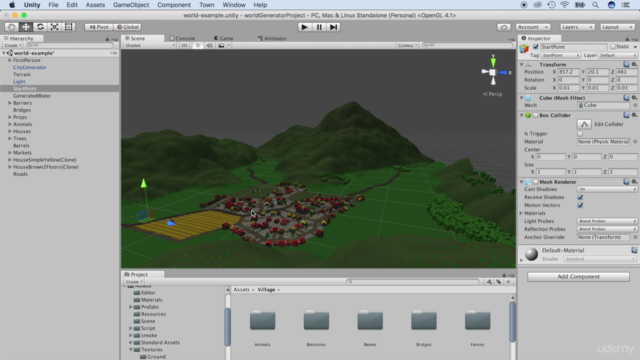
Task: Open the Gizmos dropdown
Action: [x=407, y=45]
